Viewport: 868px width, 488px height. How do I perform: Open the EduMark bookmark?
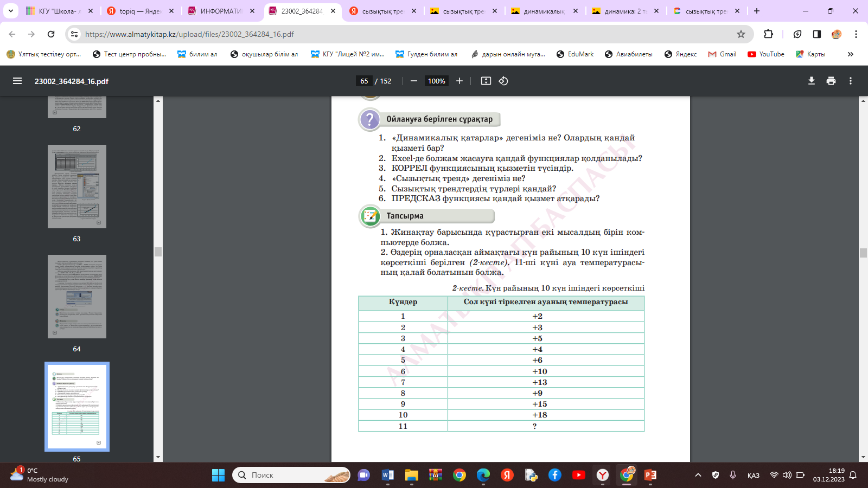pos(575,54)
